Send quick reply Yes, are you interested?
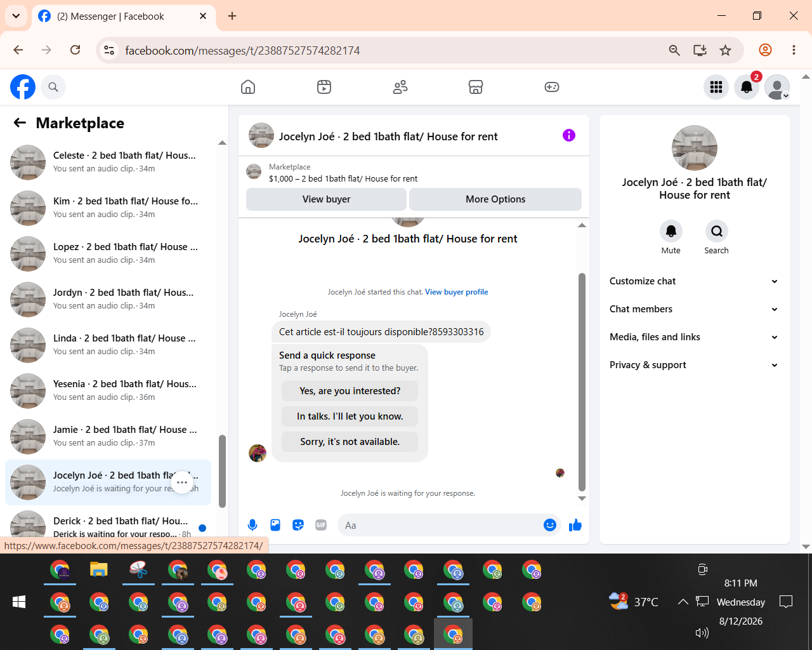Image resolution: width=812 pixels, height=650 pixels. tap(350, 391)
